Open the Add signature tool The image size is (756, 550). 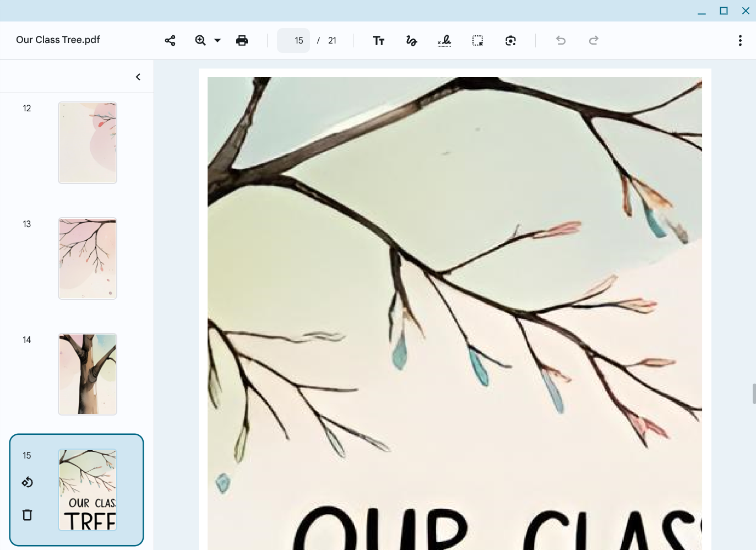coord(444,40)
